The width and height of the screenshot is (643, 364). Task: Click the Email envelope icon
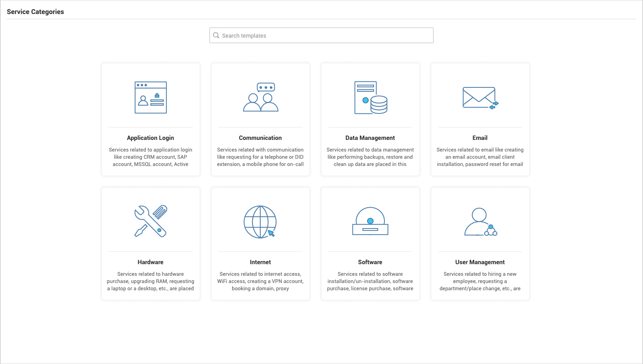(x=480, y=98)
